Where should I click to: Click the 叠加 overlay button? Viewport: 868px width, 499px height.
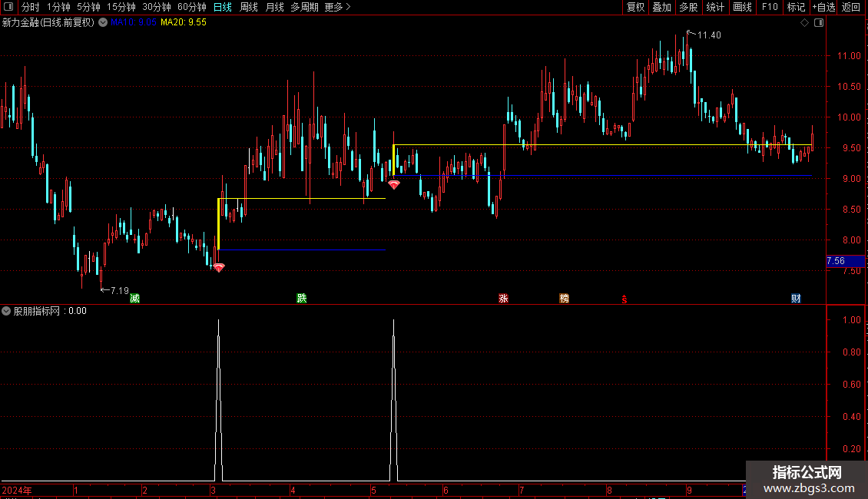tap(661, 7)
